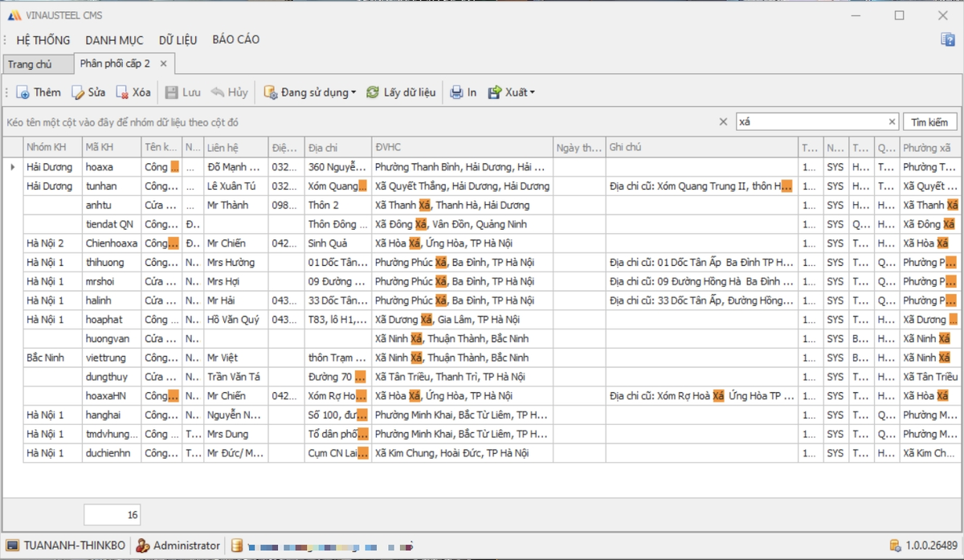Click the VINAUSTEEL CMS logo icon
Image resolution: width=964 pixels, height=560 pixels.
14,15
